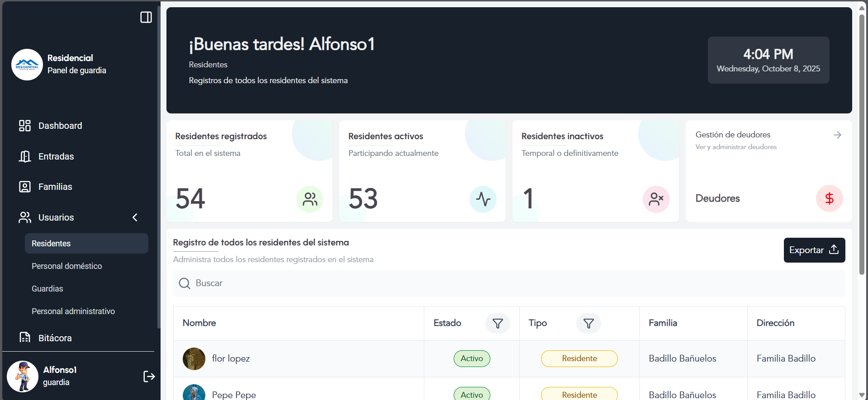Click Badillo Bañuelos in flor lopez row
Viewport: 868px width, 400px height.
pos(682,358)
